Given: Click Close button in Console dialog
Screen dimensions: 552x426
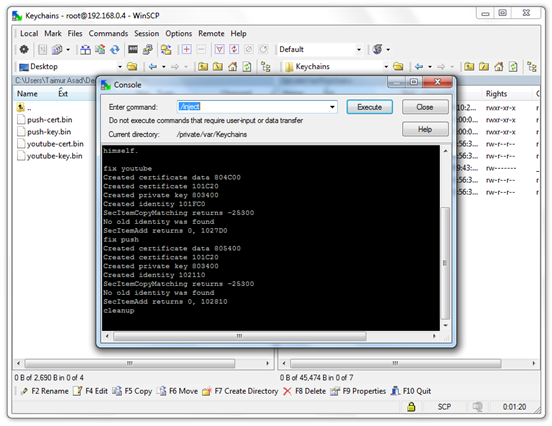Looking at the screenshot, I should coord(425,107).
